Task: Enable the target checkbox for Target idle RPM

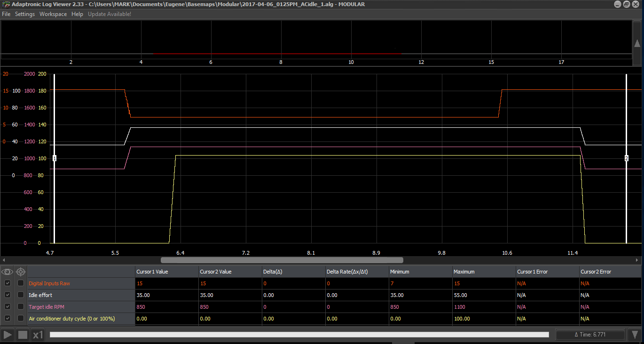Action: tap(21, 307)
